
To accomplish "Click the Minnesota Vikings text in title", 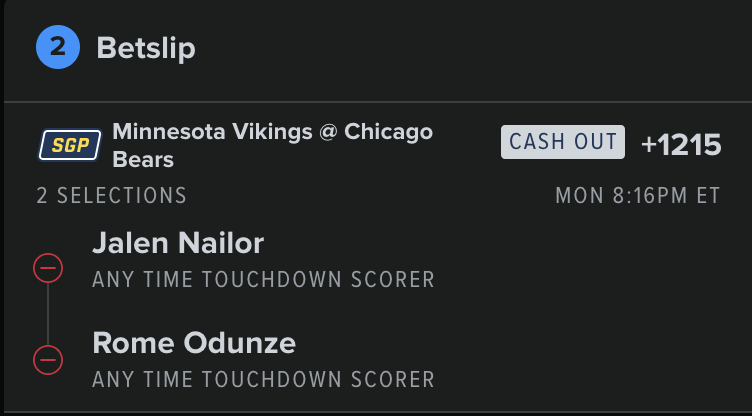I will tap(212, 131).
